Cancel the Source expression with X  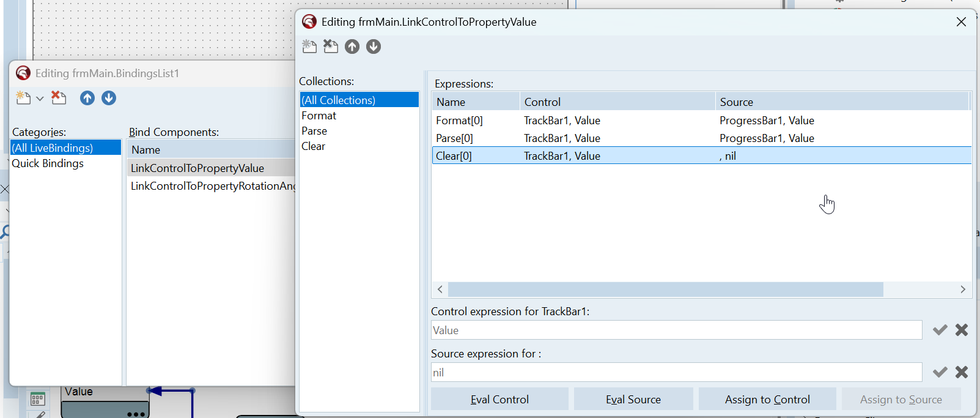(962, 372)
